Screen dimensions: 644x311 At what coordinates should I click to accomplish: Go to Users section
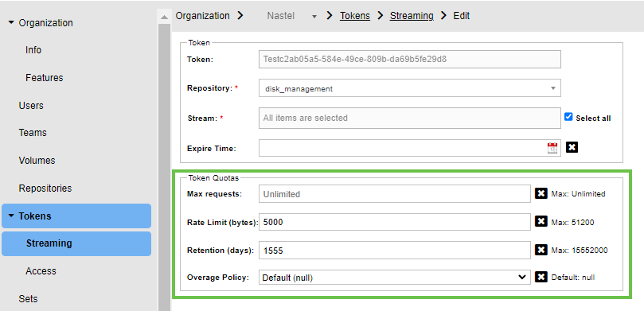coord(31,106)
